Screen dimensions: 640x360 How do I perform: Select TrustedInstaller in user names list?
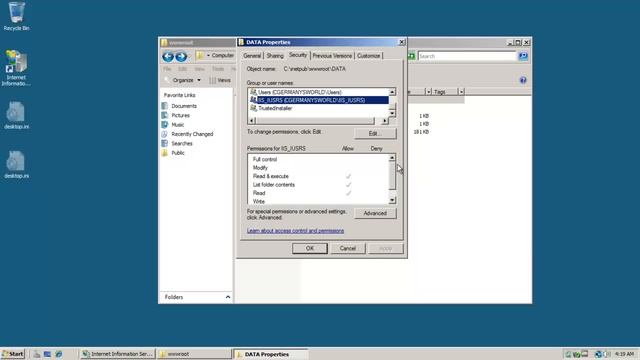coord(318,108)
